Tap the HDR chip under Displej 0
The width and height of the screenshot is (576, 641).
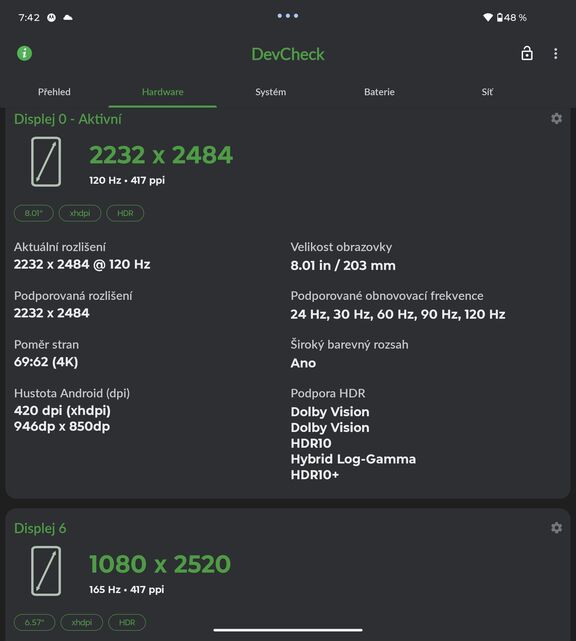(x=125, y=213)
